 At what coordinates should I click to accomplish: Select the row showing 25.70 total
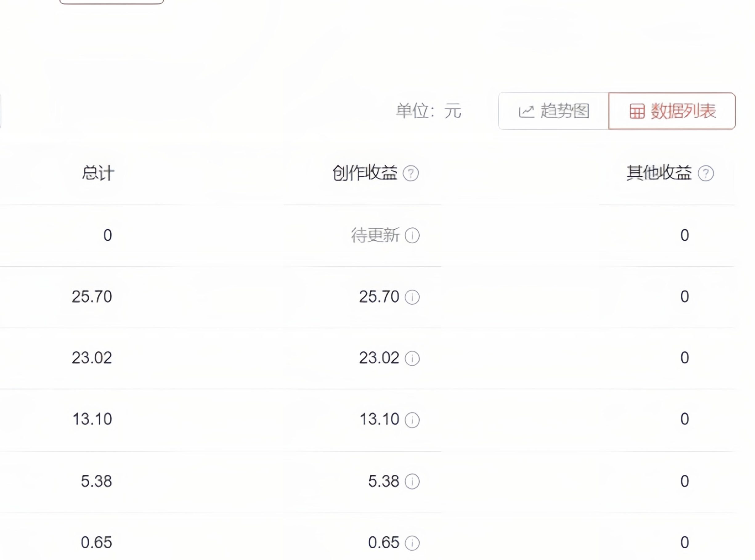pyautogui.click(x=92, y=297)
